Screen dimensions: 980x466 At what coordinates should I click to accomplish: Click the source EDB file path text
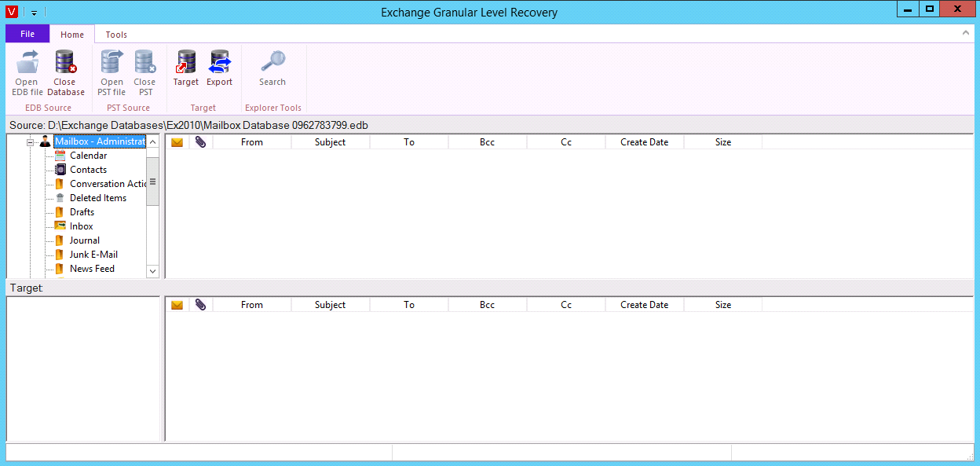point(188,126)
